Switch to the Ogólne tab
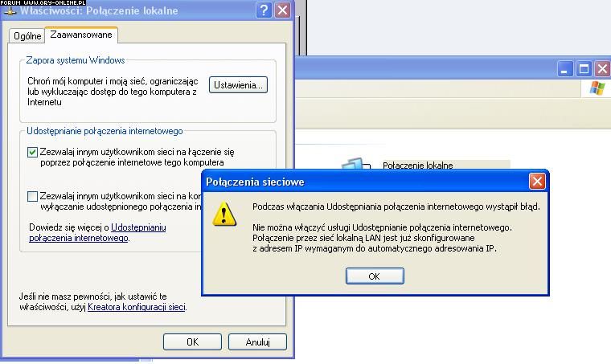The image size is (611, 364). coord(27,36)
